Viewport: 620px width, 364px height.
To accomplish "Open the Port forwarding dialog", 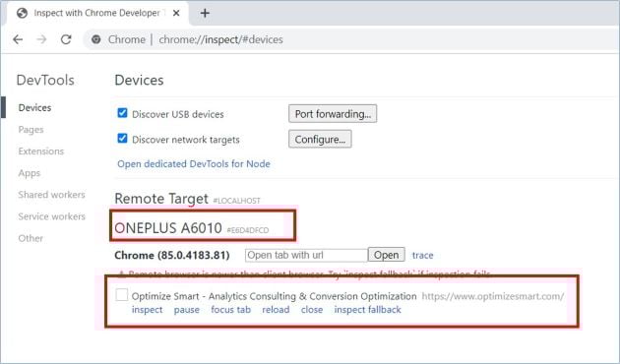I will (333, 114).
